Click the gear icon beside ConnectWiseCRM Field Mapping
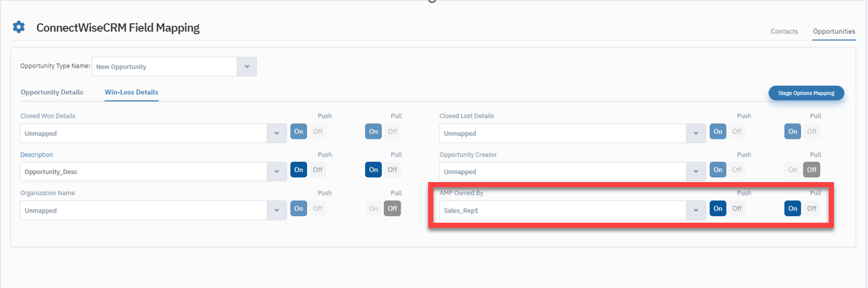 tap(19, 27)
